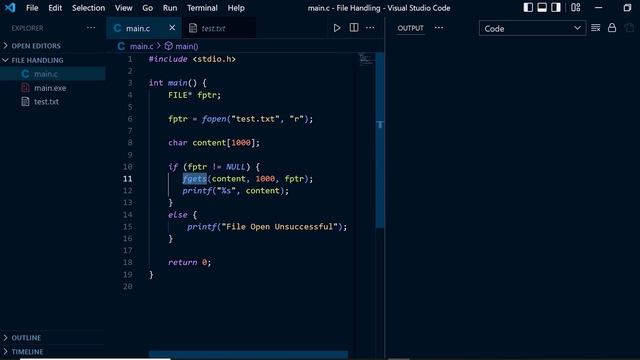The width and height of the screenshot is (640, 360).
Task: Click the editor vertical scrollbar
Action: [x=380, y=140]
